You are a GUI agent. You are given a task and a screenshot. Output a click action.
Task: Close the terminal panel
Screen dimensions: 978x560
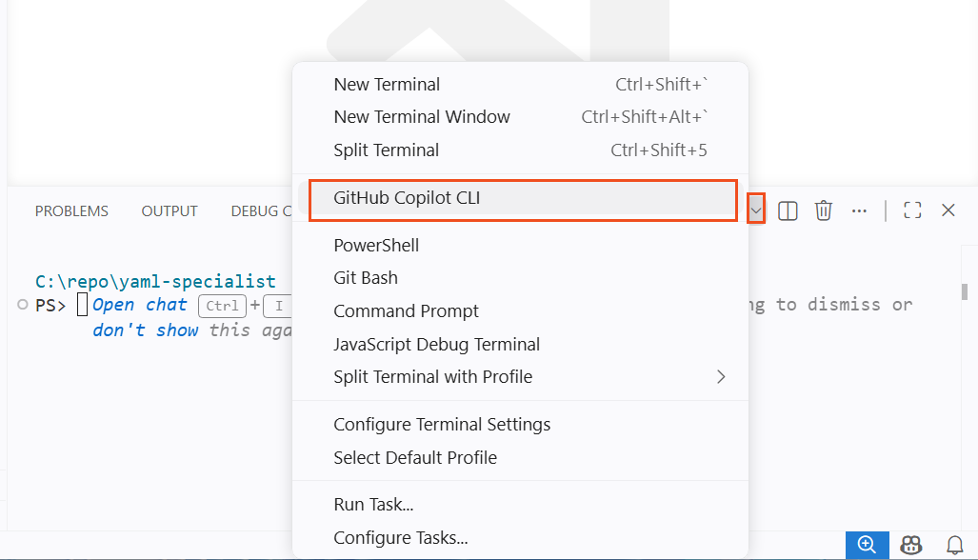tap(948, 210)
